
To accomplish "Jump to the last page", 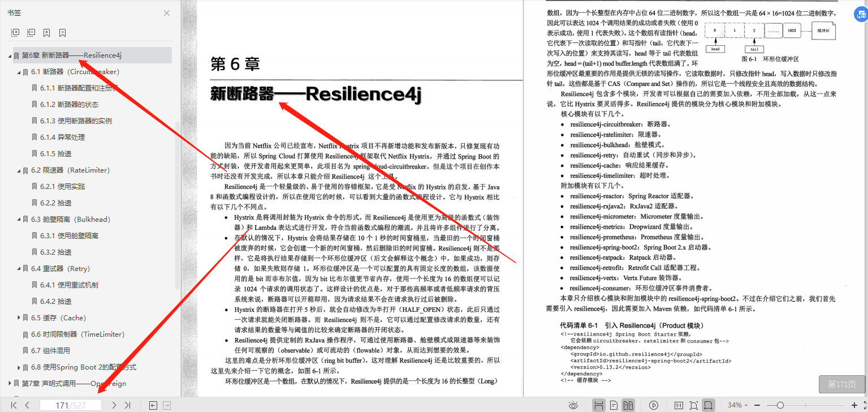I will pos(127,405).
